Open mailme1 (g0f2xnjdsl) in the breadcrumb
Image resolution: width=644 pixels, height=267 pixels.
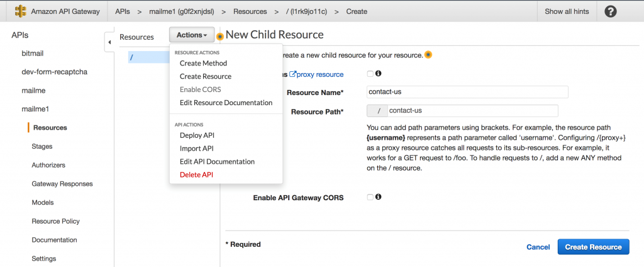point(182,11)
